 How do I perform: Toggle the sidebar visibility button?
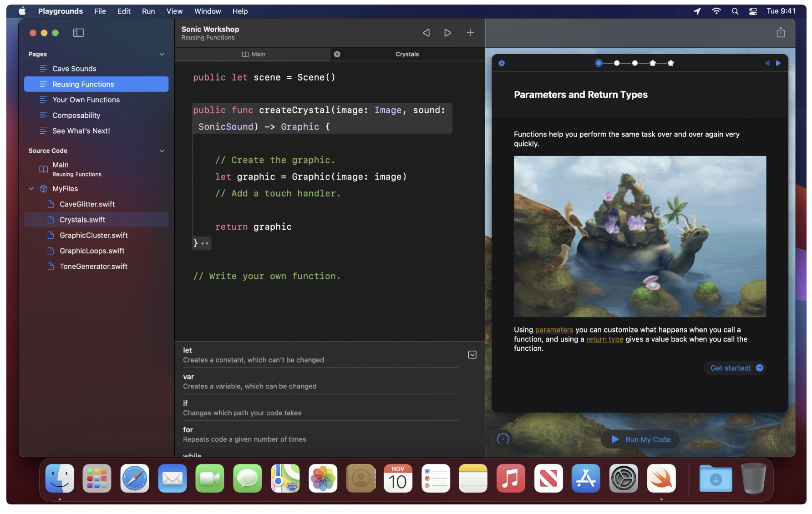point(78,33)
